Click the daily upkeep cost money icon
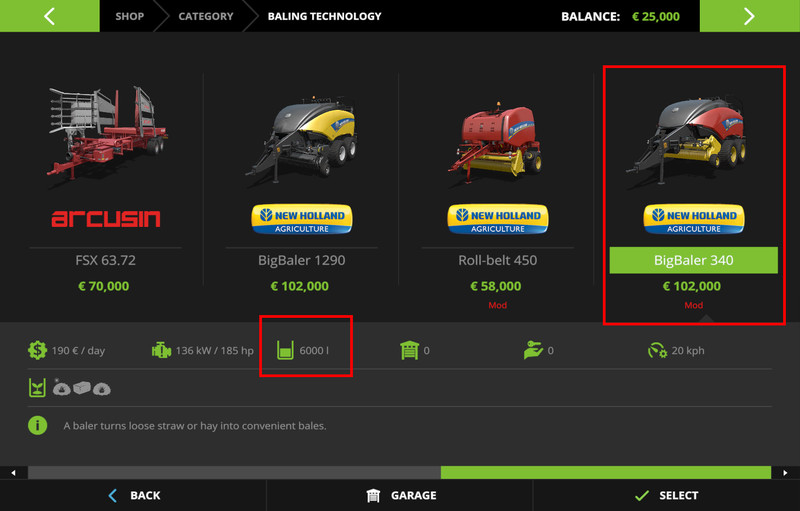The height and width of the screenshot is (511, 800). [38, 351]
